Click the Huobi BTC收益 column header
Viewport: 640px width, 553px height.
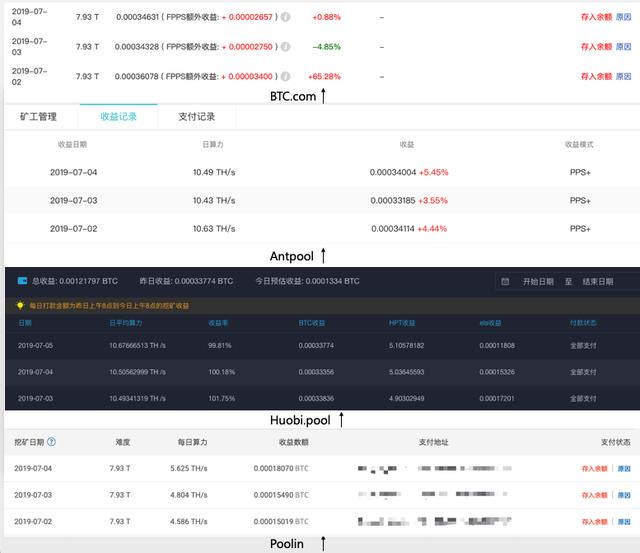pos(312,323)
